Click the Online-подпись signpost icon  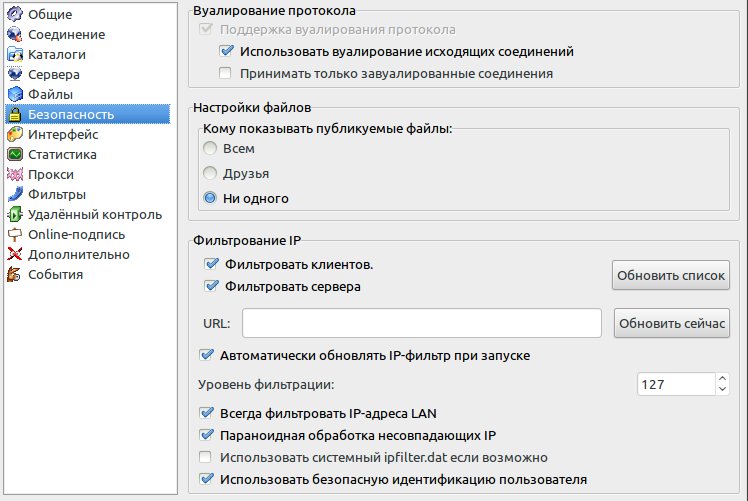15,235
